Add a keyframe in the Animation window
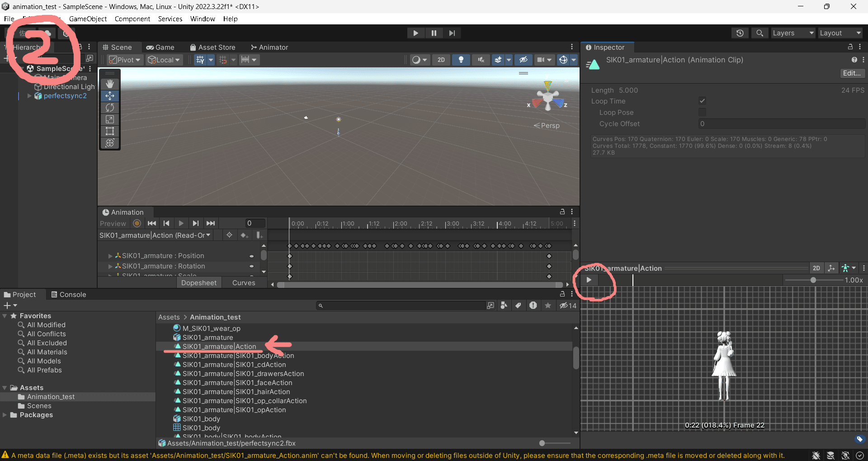Image resolution: width=868 pixels, height=461 pixels. pyautogui.click(x=244, y=235)
